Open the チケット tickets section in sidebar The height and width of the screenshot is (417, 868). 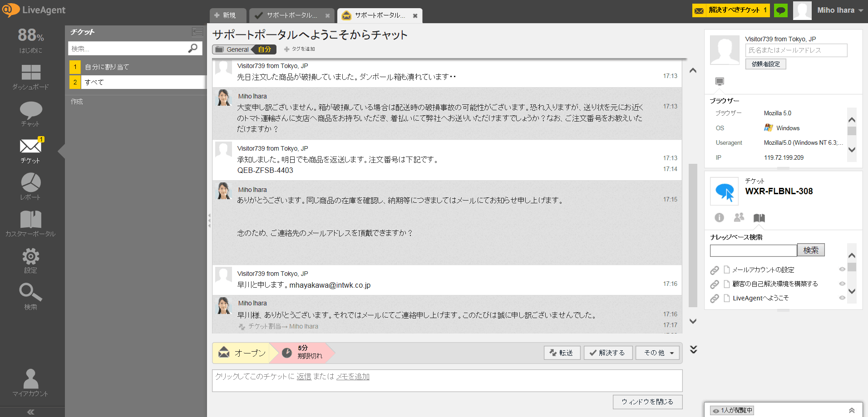[x=30, y=151]
